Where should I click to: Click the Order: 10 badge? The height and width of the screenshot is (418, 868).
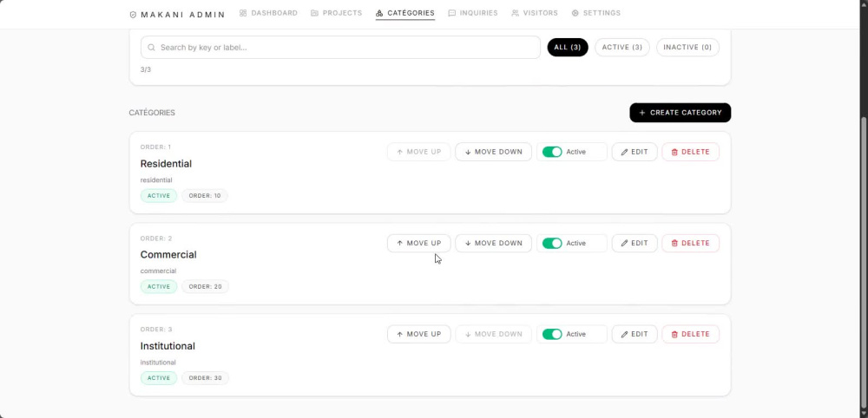coord(205,196)
